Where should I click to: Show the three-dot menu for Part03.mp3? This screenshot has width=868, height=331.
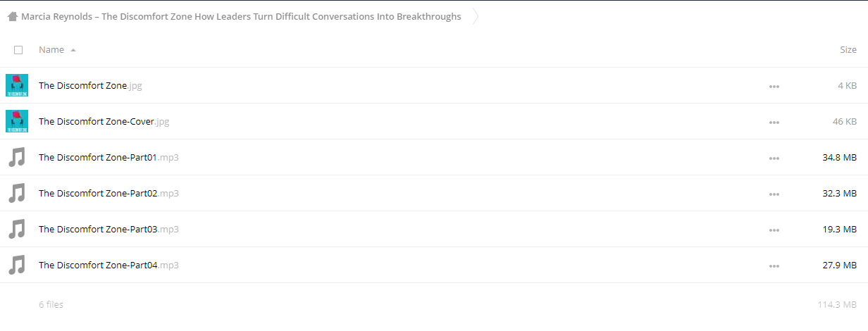[774, 230]
